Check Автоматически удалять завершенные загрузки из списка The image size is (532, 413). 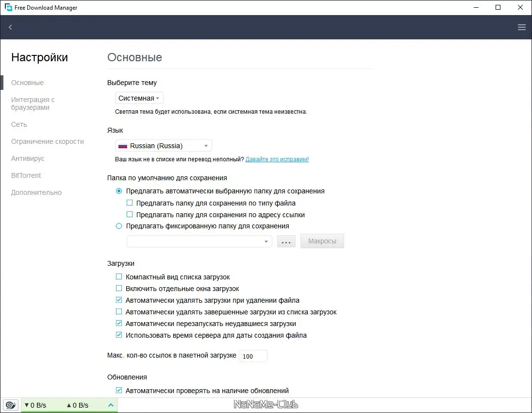click(119, 311)
